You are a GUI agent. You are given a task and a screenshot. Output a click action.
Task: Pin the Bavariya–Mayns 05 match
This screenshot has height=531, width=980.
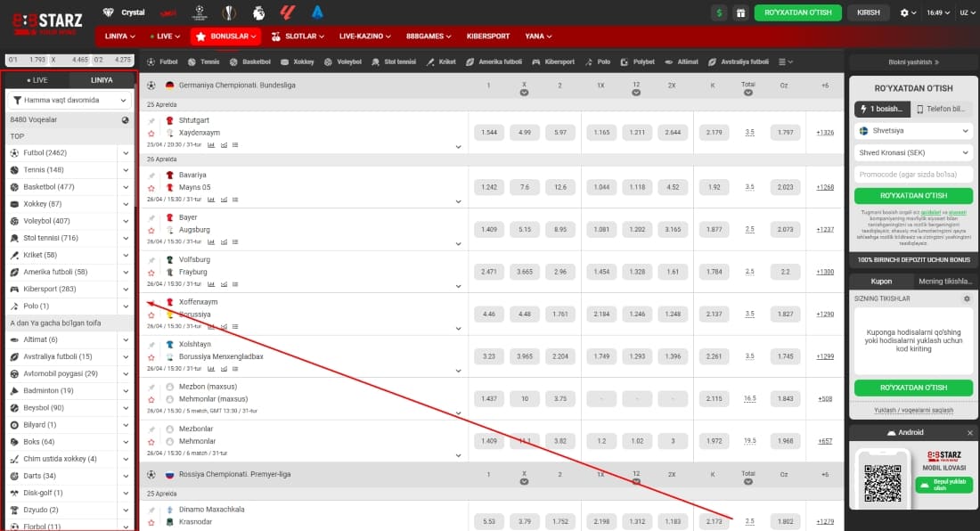click(x=151, y=176)
